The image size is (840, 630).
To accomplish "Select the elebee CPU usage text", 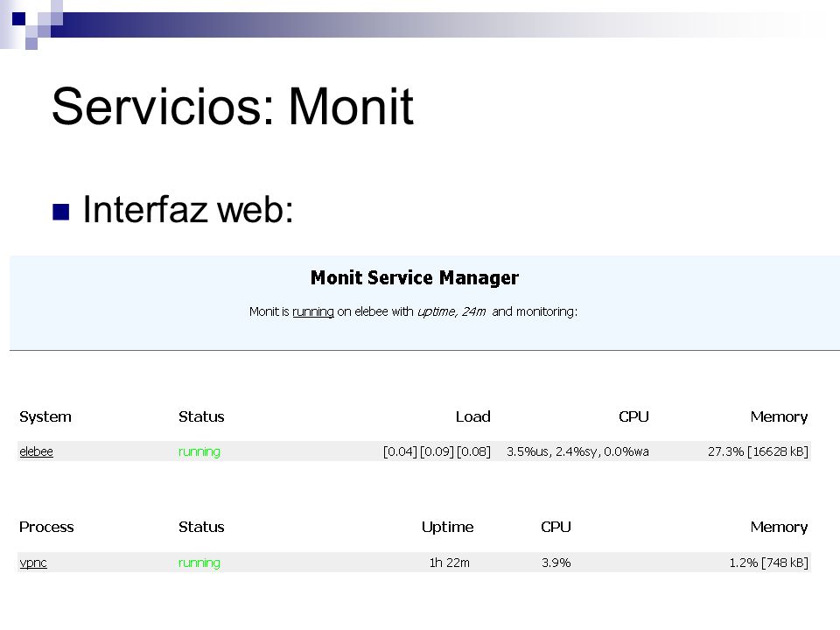I will coord(577,451).
